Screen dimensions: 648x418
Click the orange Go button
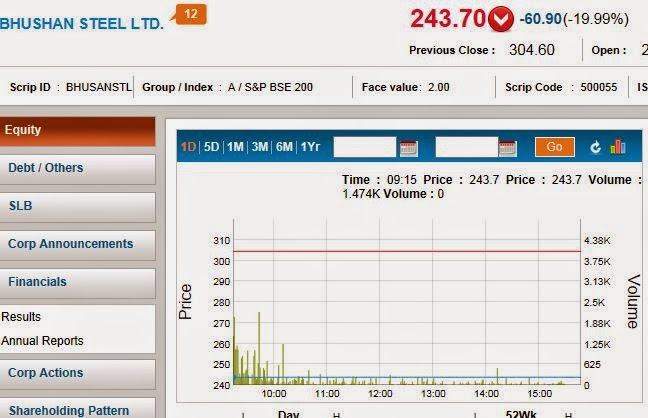[x=555, y=147]
